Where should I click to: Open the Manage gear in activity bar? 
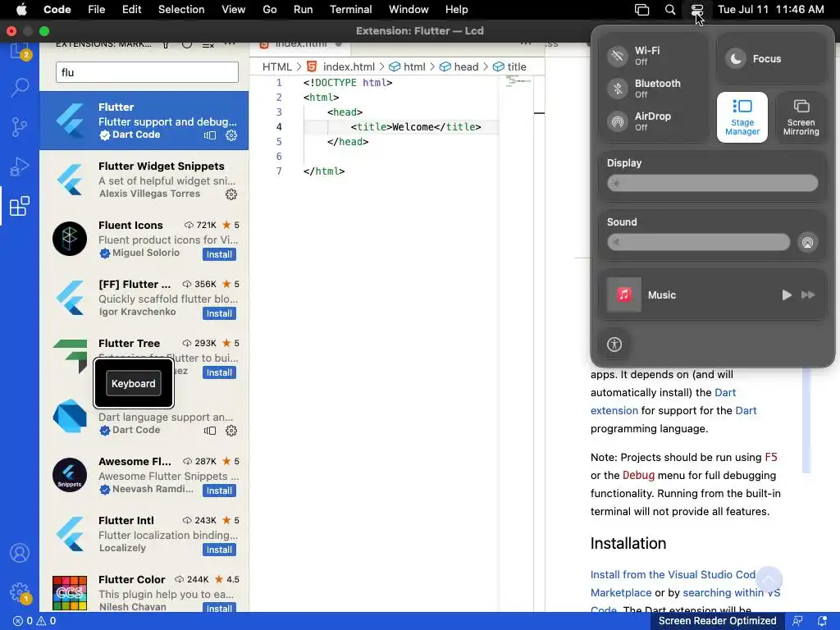pyautogui.click(x=20, y=592)
